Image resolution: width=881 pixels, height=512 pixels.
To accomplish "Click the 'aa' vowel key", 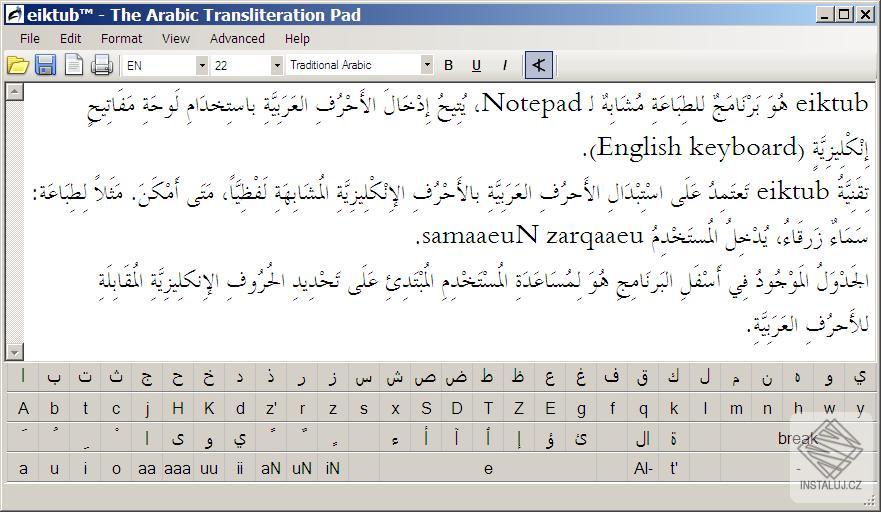I will 147,468.
